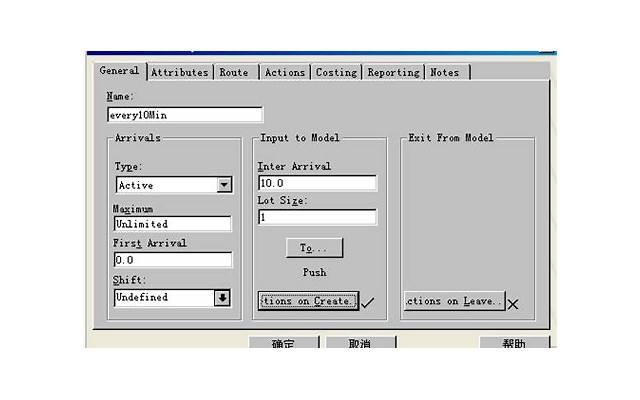
Task: Click the Actions on Create button
Action: pyautogui.click(x=307, y=301)
